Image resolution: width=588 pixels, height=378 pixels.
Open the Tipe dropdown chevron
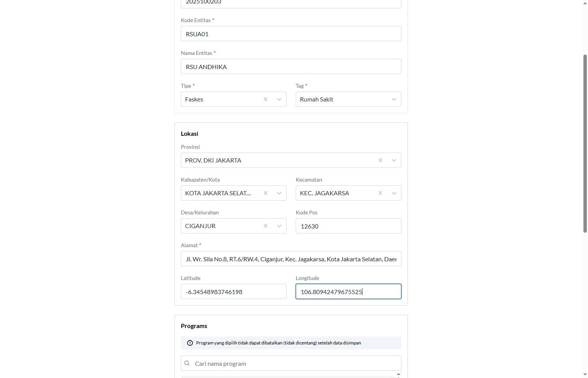pyautogui.click(x=279, y=99)
